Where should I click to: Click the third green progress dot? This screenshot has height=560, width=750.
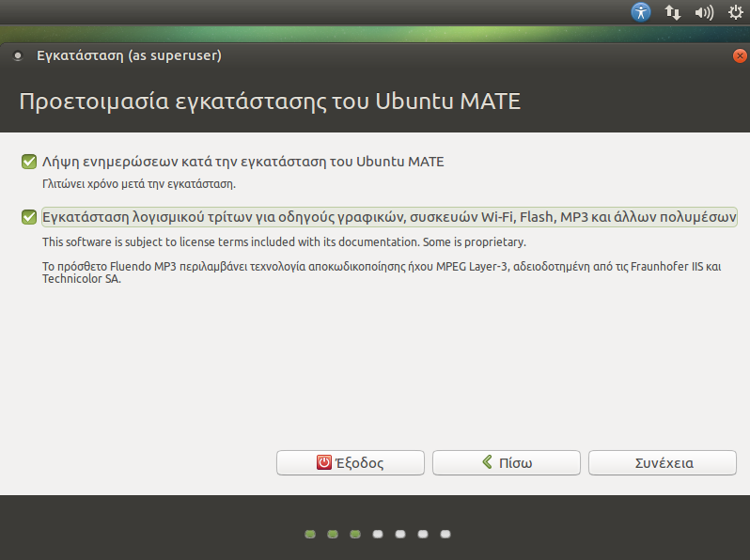point(355,534)
